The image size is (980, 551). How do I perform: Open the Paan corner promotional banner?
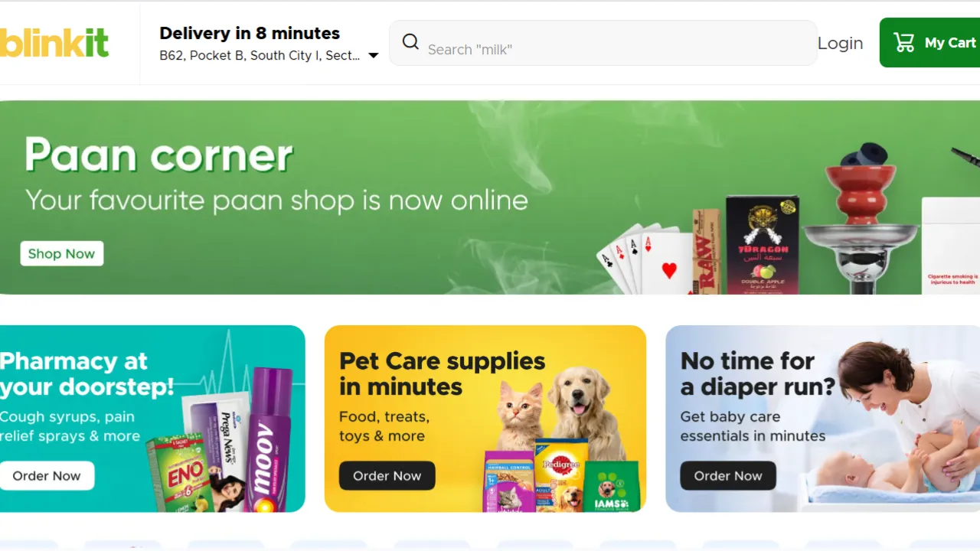(490, 197)
